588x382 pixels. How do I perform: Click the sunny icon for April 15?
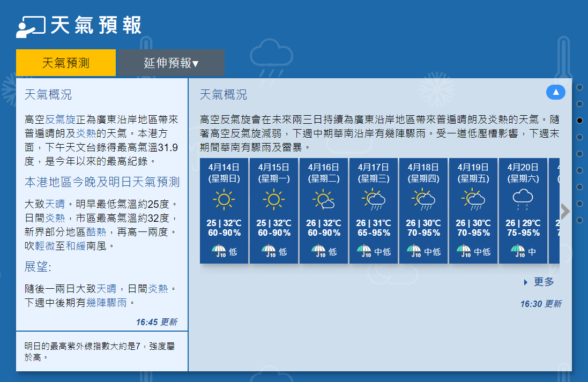click(273, 200)
